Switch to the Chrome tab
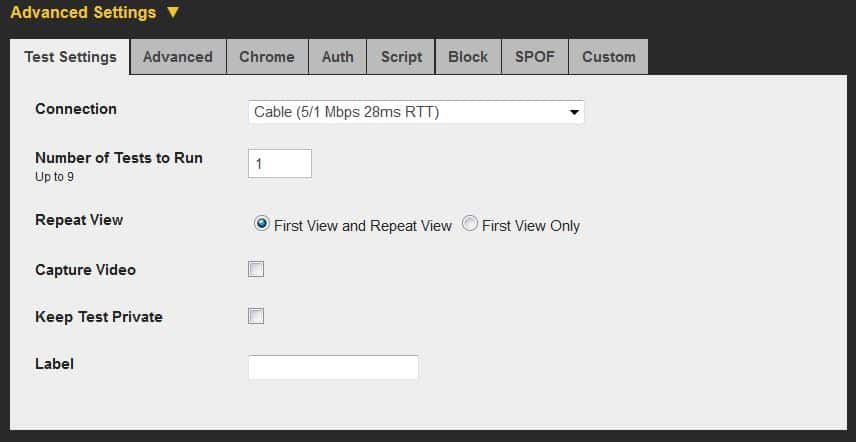The image size is (856, 442). coord(267,57)
